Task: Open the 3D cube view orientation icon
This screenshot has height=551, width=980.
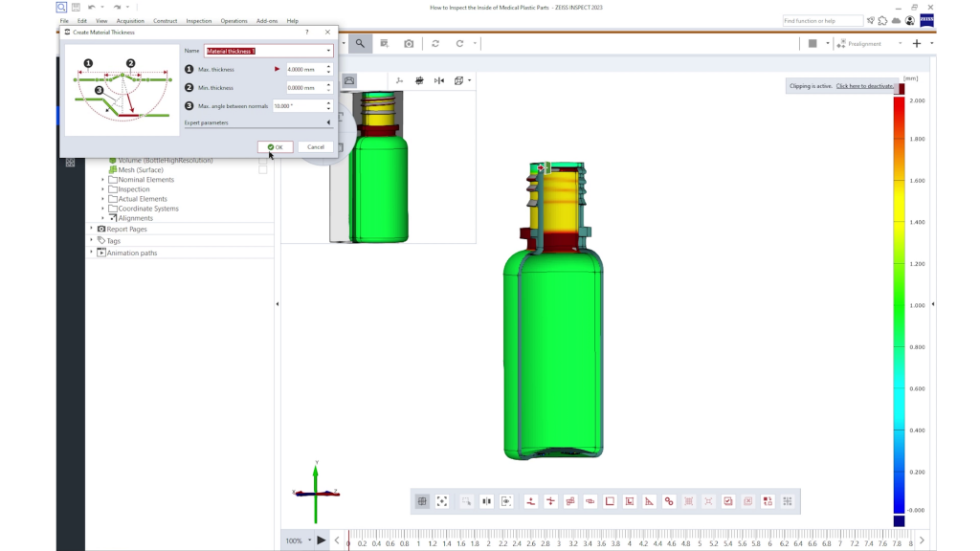Action: click(x=458, y=80)
